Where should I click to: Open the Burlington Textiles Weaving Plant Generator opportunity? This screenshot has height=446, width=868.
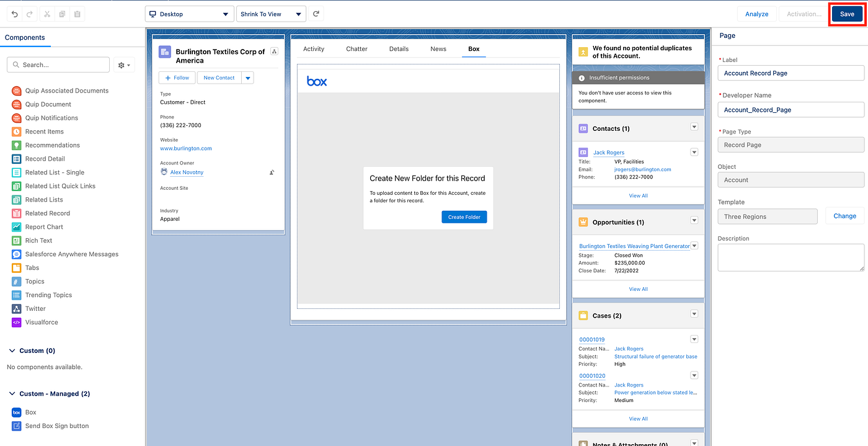coord(634,246)
